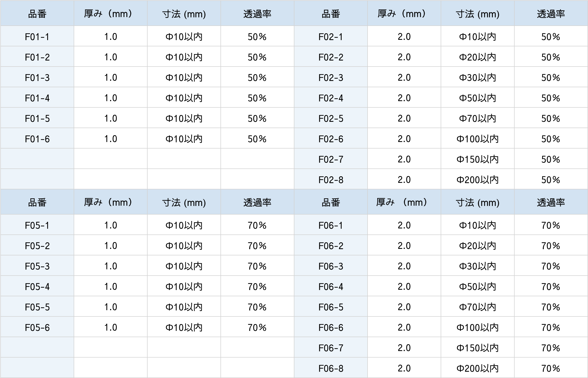The width and height of the screenshot is (588, 378).
Task: Select the 70% transmittance cell for F06-1
Action: coord(551,225)
